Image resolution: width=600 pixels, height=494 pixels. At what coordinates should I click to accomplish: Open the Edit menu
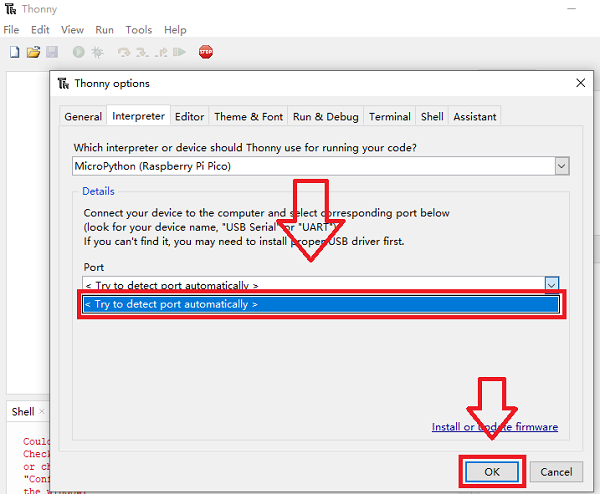tap(40, 30)
